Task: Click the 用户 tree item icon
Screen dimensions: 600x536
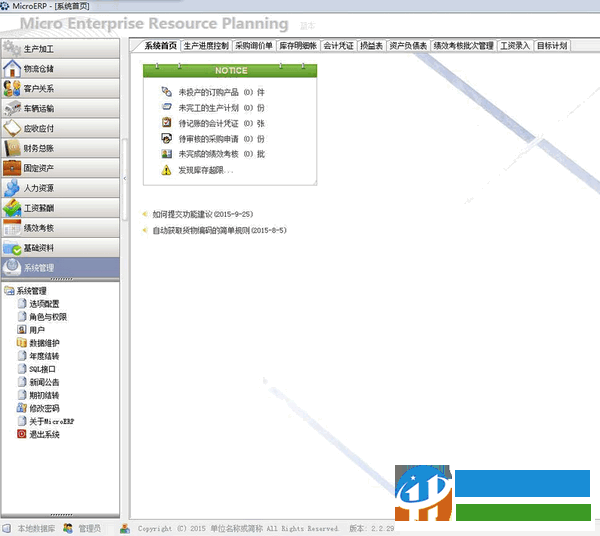Action: (x=22, y=329)
